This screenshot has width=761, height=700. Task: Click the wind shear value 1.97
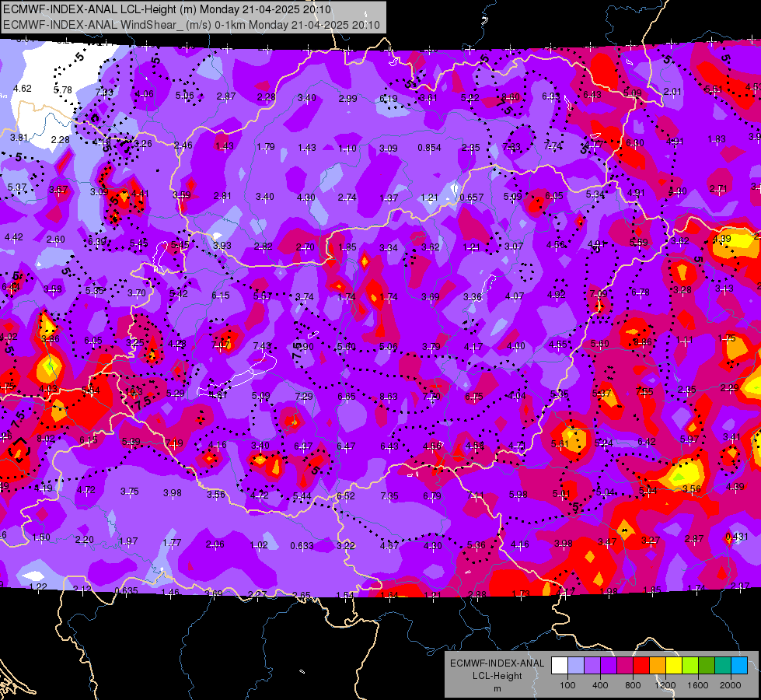pos(128,541)
